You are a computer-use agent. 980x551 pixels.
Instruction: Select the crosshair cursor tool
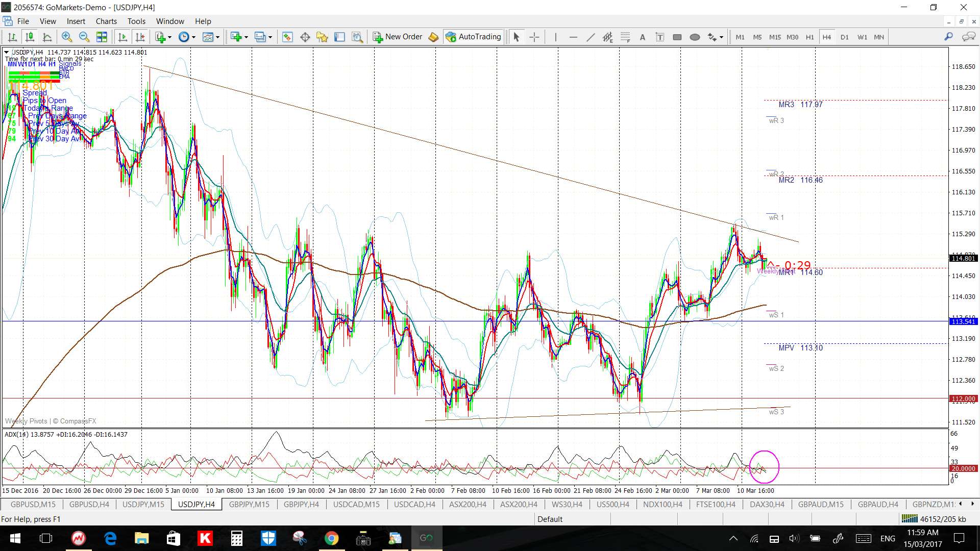click(x=534, y=37)
